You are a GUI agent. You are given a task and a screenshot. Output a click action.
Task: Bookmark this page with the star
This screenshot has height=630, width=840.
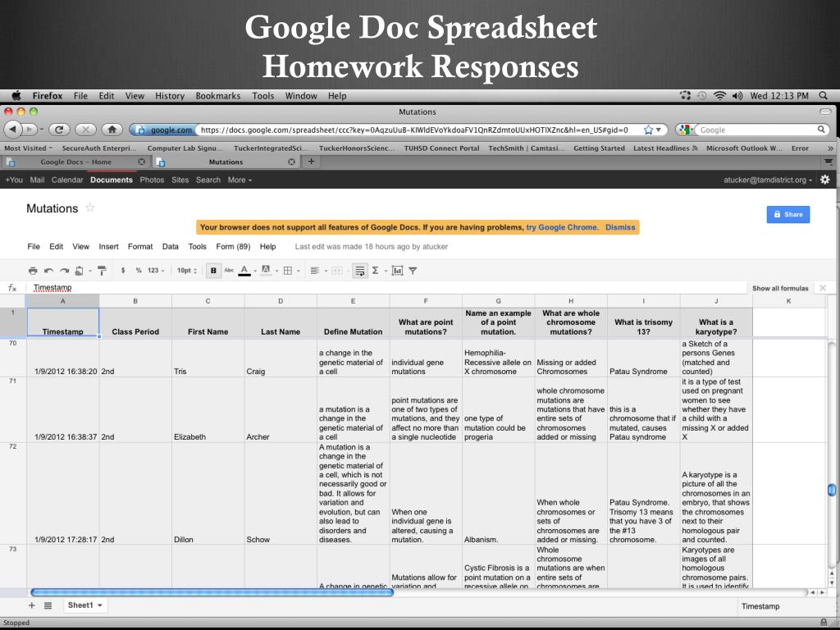648,130
